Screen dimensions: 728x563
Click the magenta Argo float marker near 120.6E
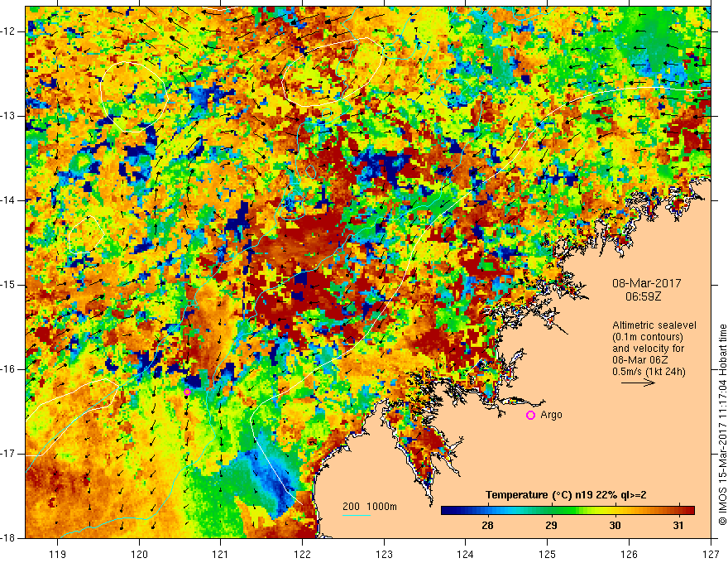(187, 392)
